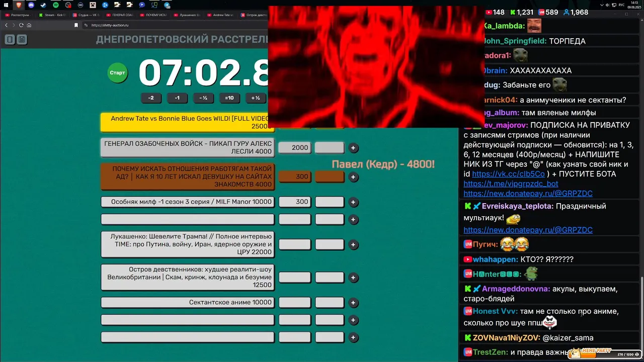Click the green Старт button

point(117,73)
